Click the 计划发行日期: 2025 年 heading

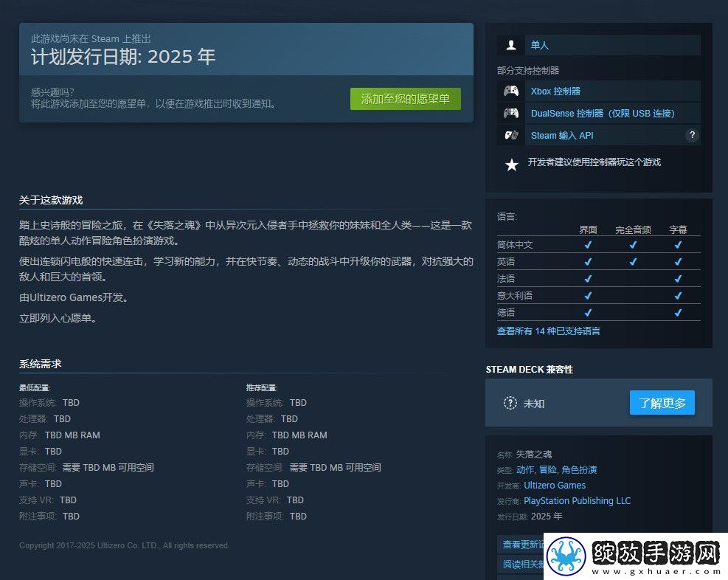pyautogui.click(x=123, y=57)
